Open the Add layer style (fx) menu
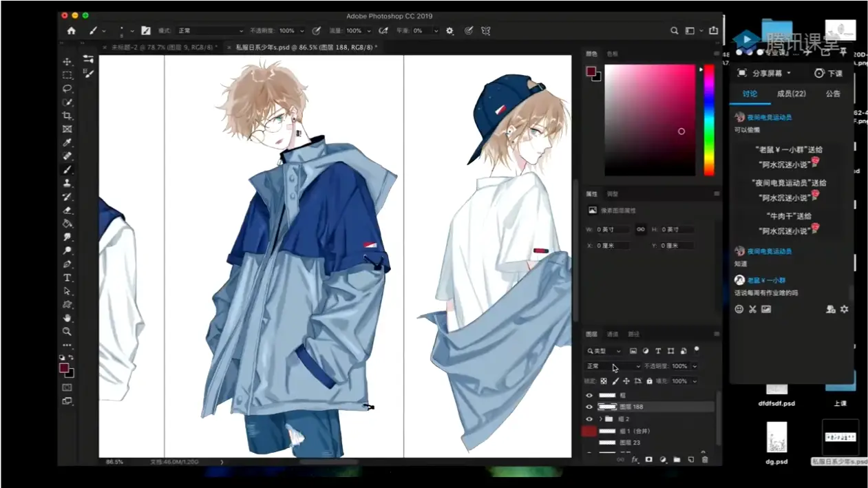Viewport: 868px width, 488px height. pyautogui.click(x=635, y=459)
